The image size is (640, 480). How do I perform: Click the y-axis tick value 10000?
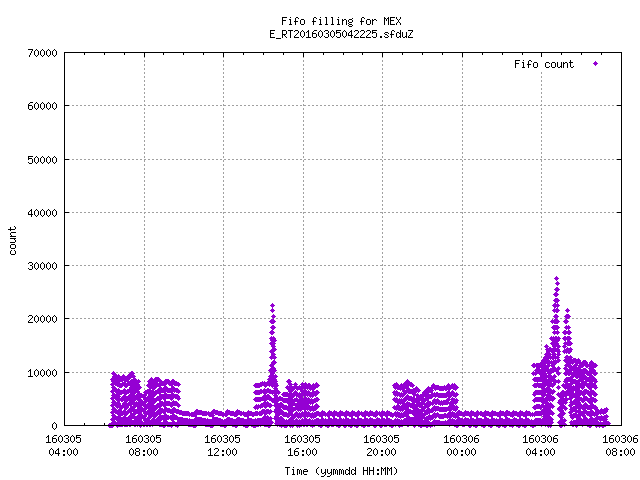coord(42,373)
